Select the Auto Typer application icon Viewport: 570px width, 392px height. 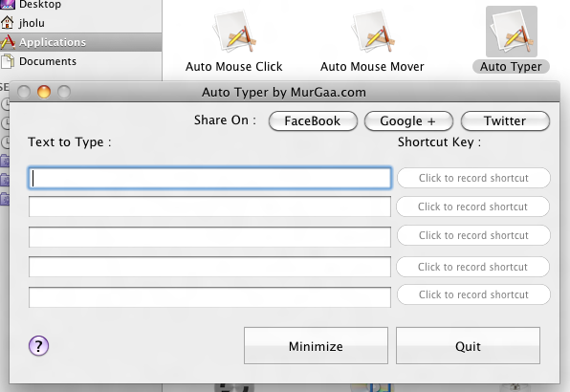[x=512, y=32]
